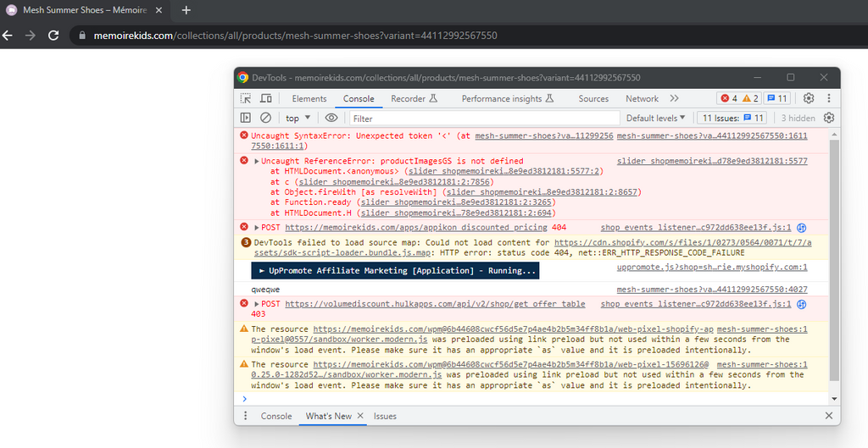Viewport: 868px width, 448px height.
Task: Click the 11 Issues button
Action: tap(733, 119)
